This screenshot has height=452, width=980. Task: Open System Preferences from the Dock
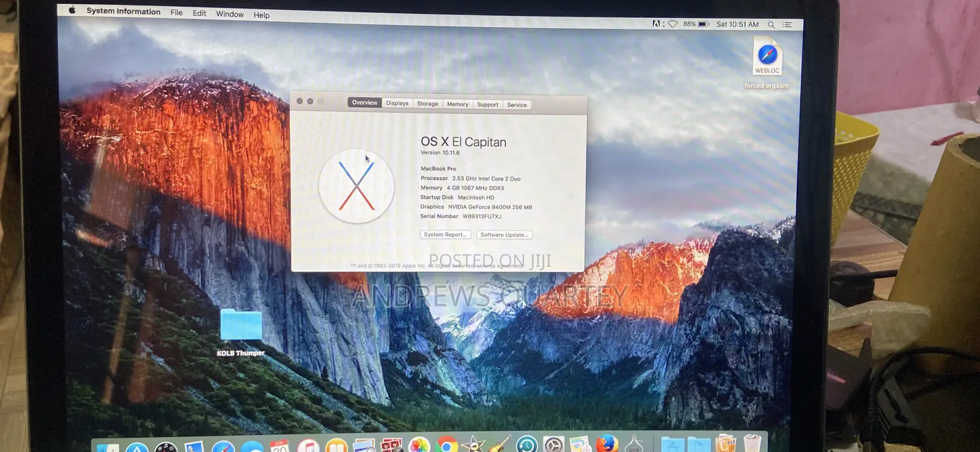point(554,445)
